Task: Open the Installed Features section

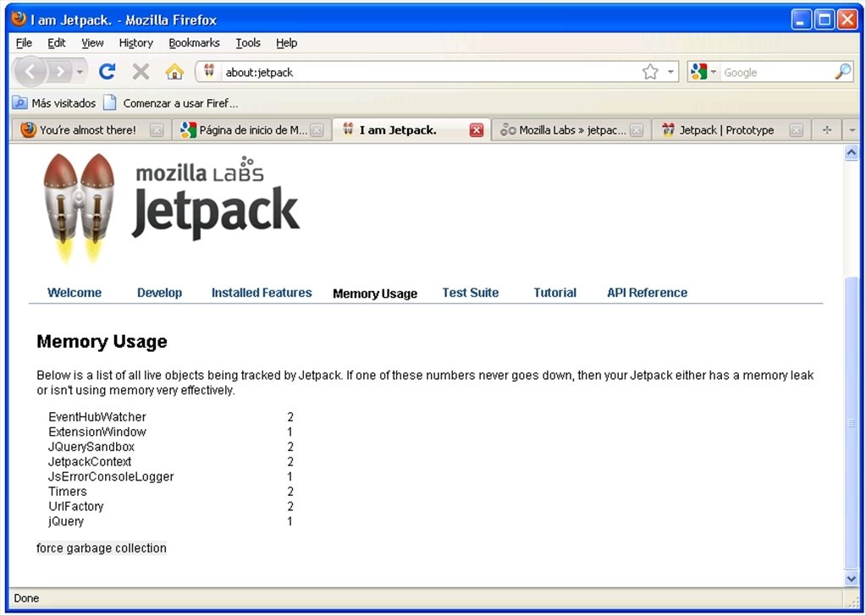Action: [262, 293]
